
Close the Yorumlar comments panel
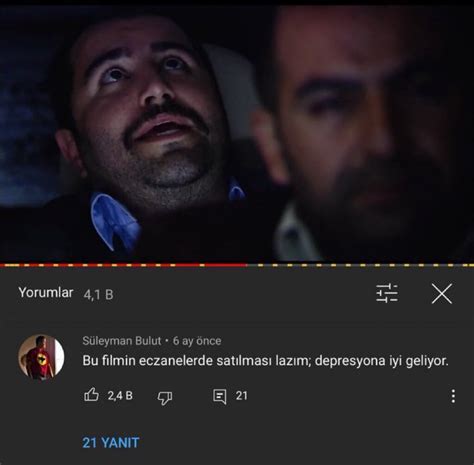point(442,294)
